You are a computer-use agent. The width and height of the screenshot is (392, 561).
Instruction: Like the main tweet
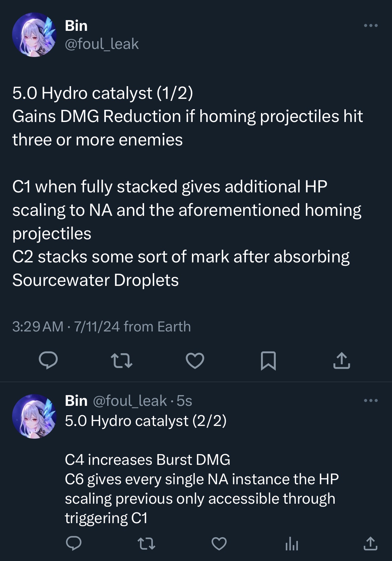(x=195, y=361)
